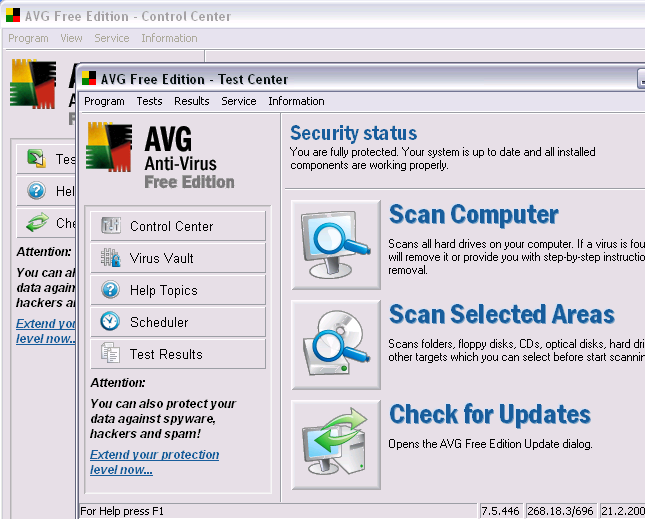
Task: Click the Scan Selected Areas heading
Action: click(501, 315)
